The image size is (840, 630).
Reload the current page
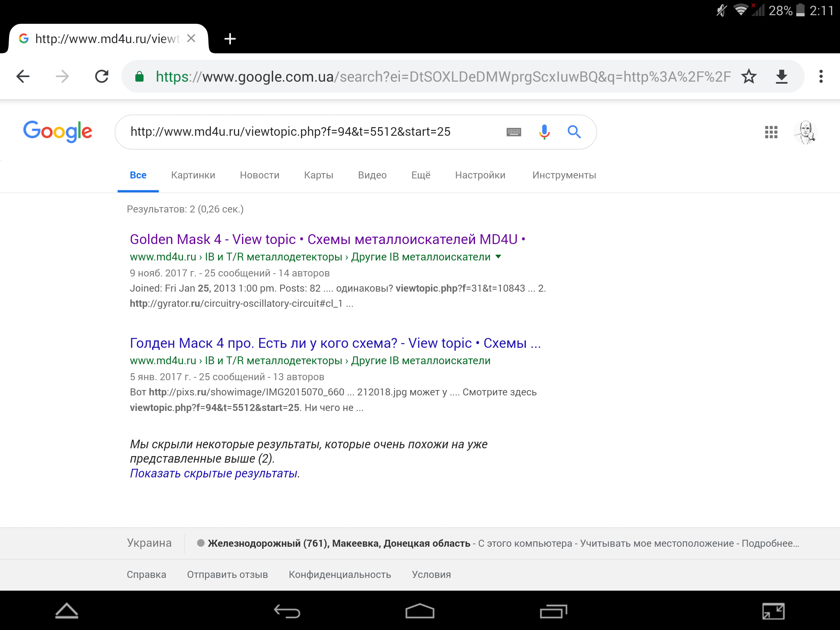102,76
